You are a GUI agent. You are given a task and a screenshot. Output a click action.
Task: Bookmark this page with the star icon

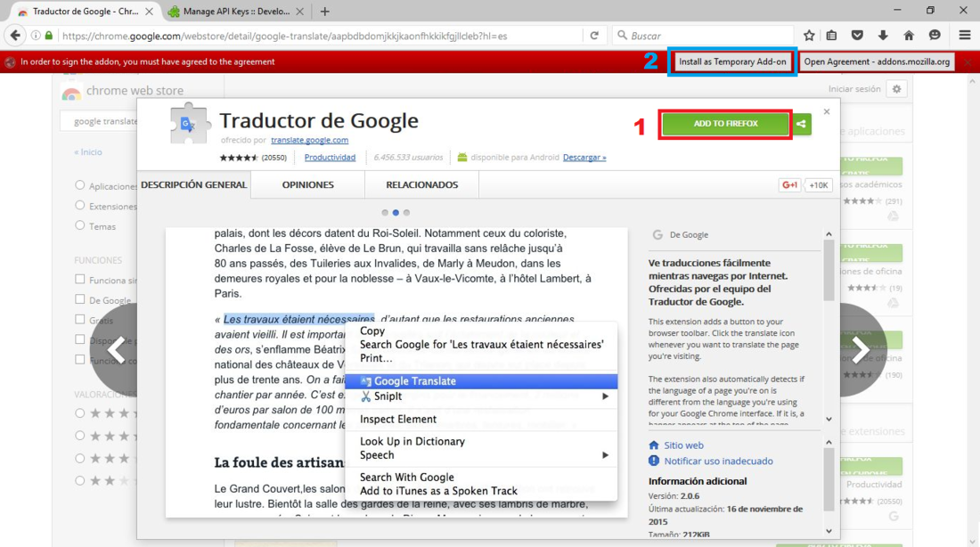(x=809, y=36)
